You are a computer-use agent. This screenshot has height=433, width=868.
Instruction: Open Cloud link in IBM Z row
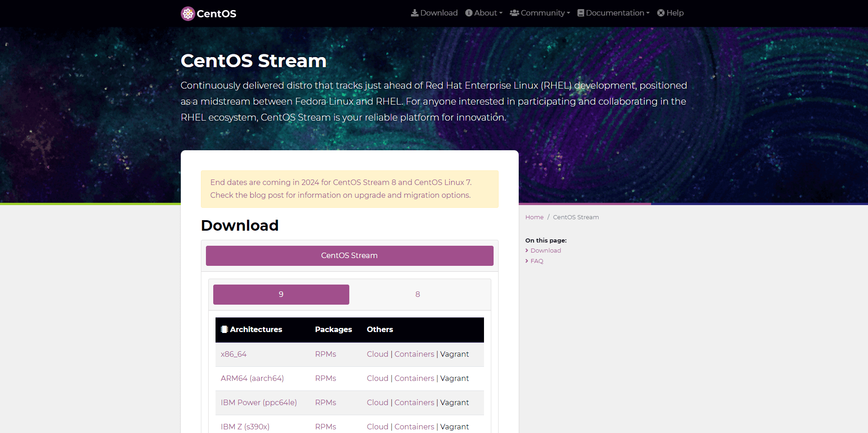[378, 427]
